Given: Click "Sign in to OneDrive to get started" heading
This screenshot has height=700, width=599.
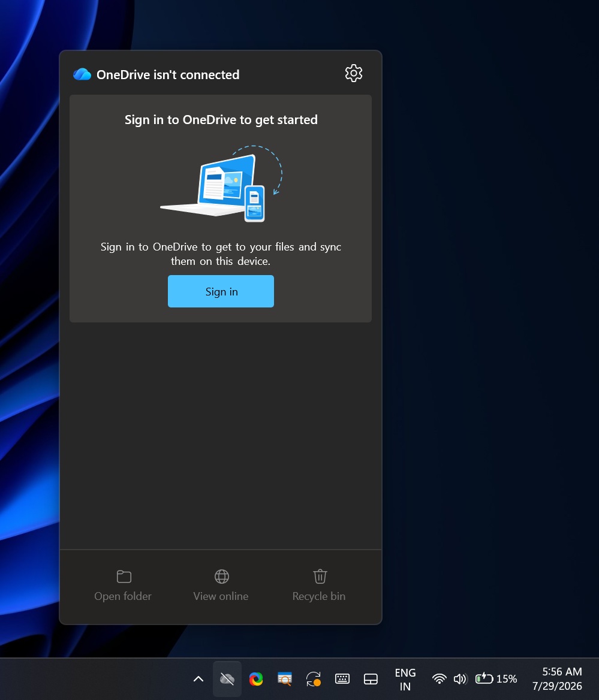Looking at the screenshot, I should [221, 120].
